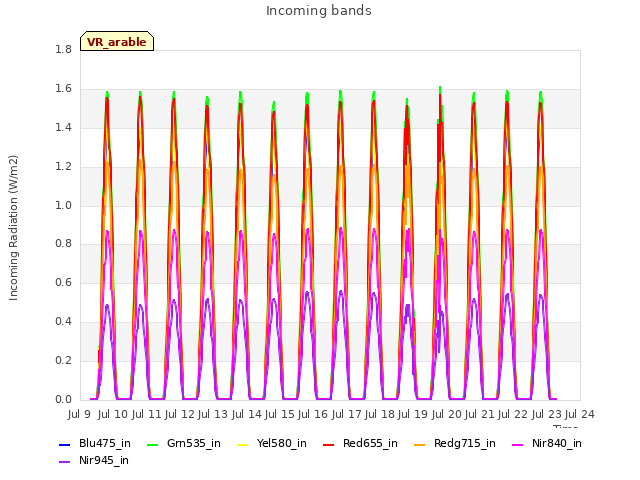Click the 0.0 y-axis tick label
Image resolution: width=640 pixels, height=480 pixels.
63,399
